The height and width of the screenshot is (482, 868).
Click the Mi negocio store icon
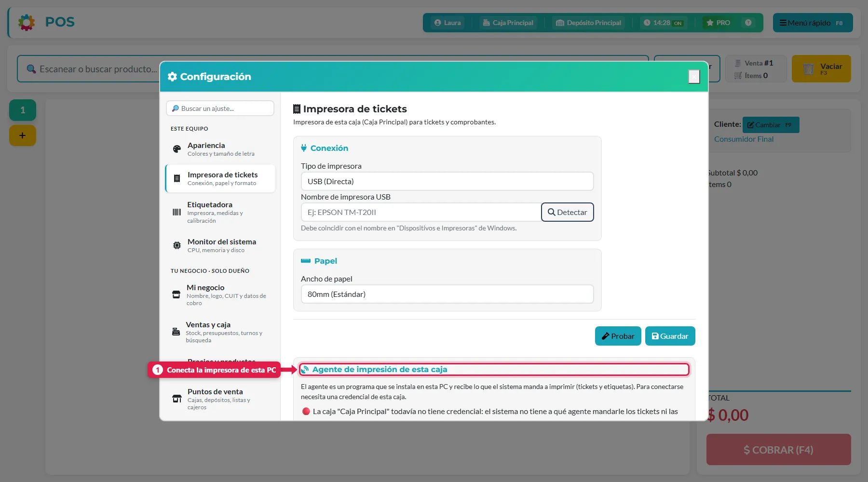pyautogui.click(x=176, y=295)
